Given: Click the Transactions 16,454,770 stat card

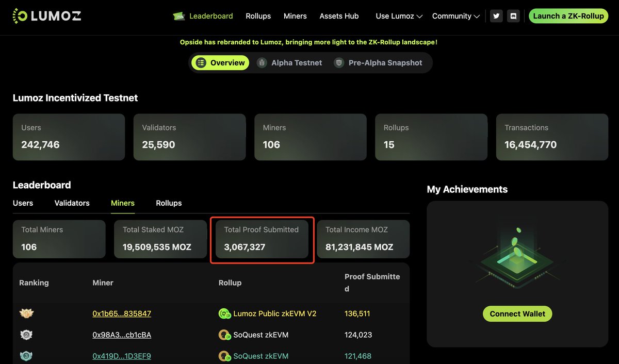Looking at the screenshot, I should pyautogui.click(x=552, y=137).
